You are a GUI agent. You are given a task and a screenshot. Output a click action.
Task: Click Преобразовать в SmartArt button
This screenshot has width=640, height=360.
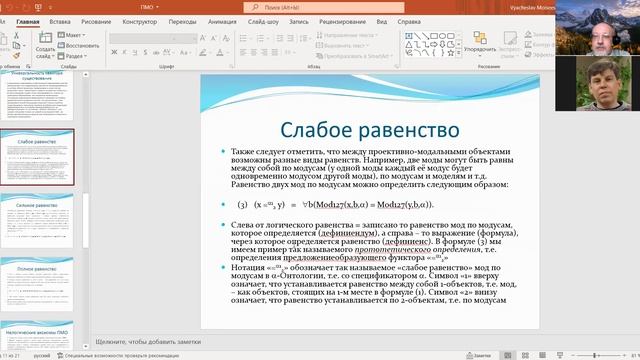coord(354,56)
